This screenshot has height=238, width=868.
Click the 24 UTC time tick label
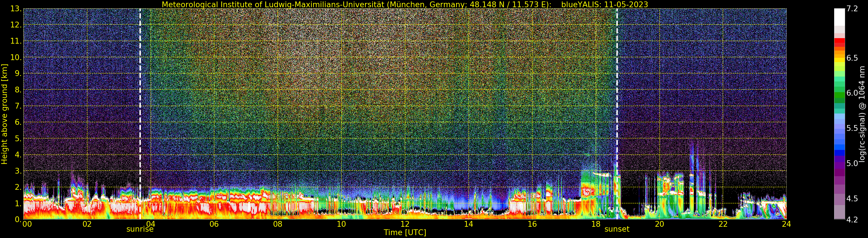pos(786,224)
